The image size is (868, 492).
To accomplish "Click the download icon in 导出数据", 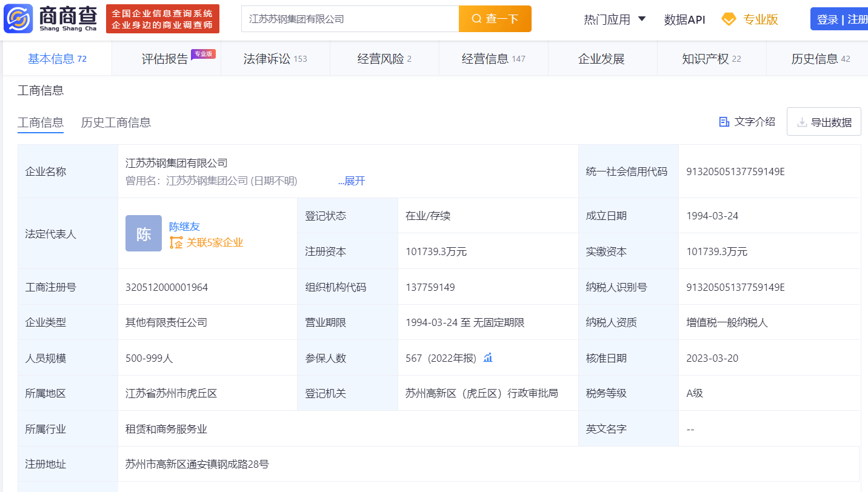I will [x=802, y=122].
